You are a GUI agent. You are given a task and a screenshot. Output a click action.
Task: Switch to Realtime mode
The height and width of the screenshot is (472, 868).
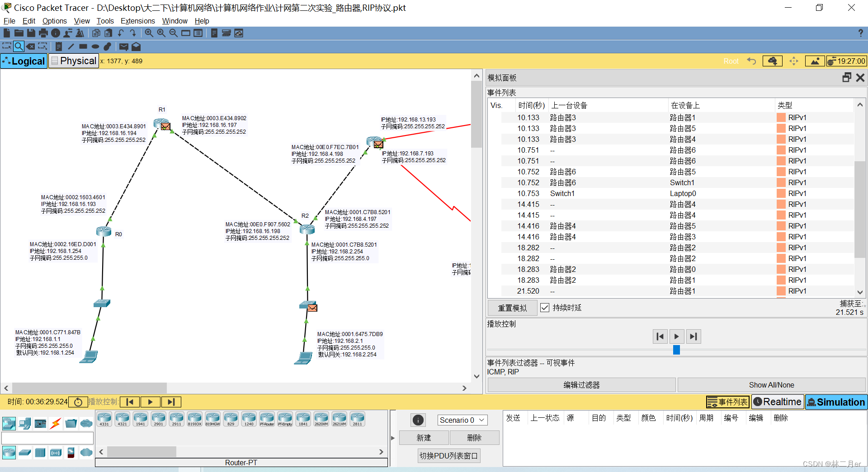[x=778, y=402]
